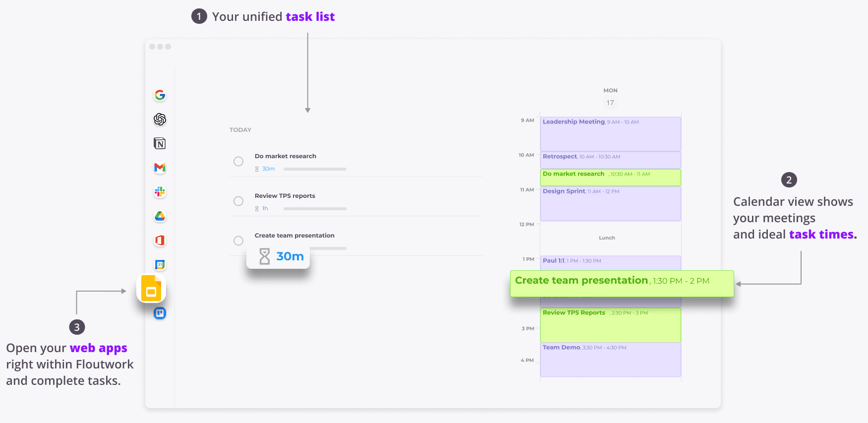The image size is (868, 423).
Task: Click the highlighted Create team presentation event
Action: coord(622,283)
